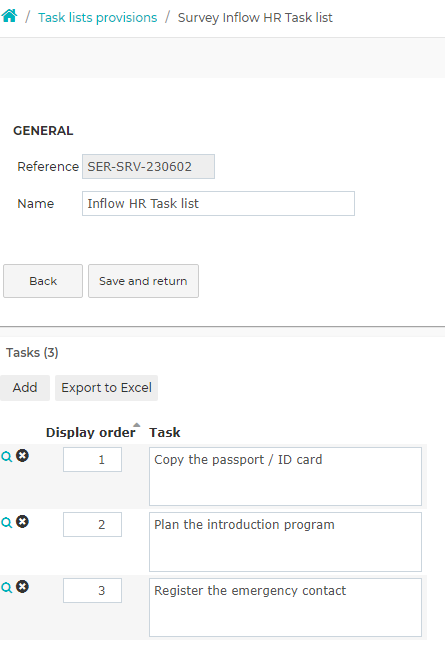This screenshot has width=445, height=645.
Task: Export tasks to Excel
Action: coord(107,387)
